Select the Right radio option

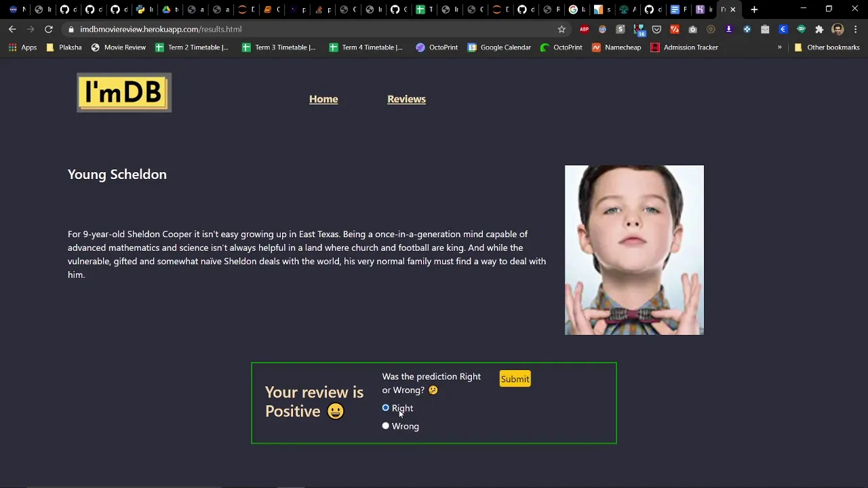coord(386,407)
